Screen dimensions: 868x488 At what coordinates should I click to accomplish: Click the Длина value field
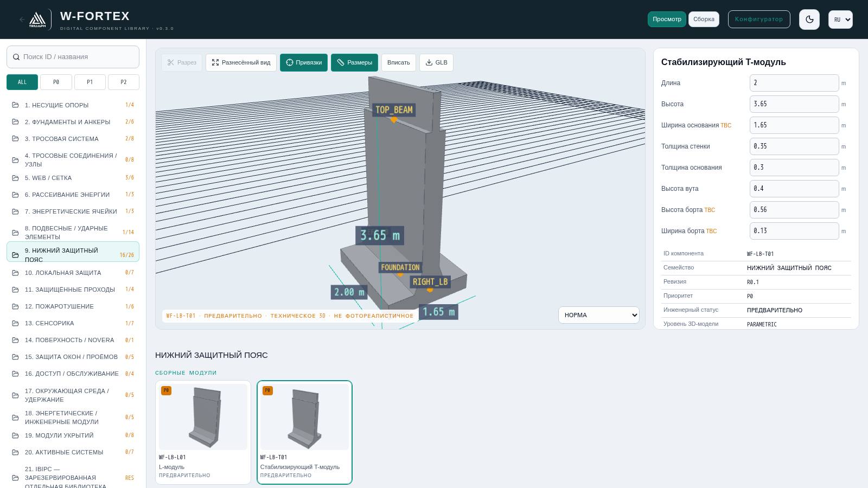tap(794, 83)
